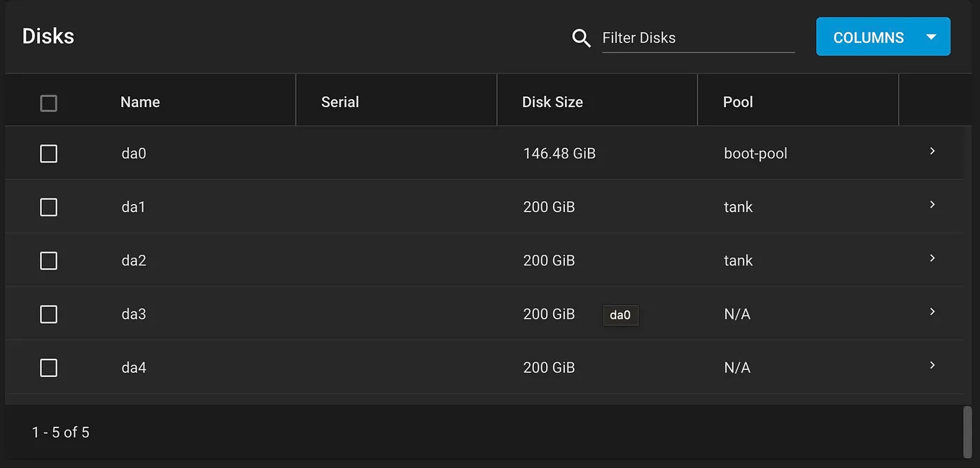
Task: Enable the da3 checkbox
Action: click(48, 315)
